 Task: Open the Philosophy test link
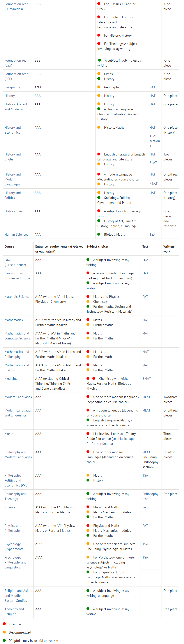coord(150,496)
